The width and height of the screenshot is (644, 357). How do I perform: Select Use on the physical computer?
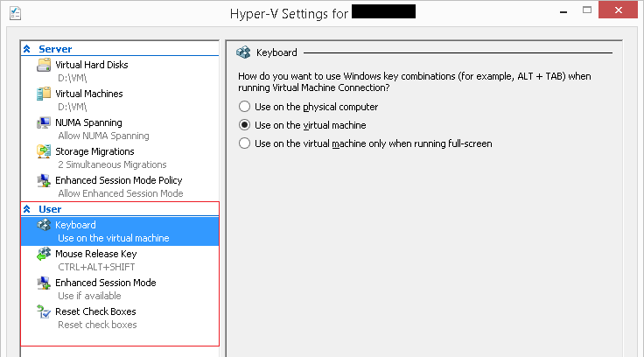click(x=244, y=107)
